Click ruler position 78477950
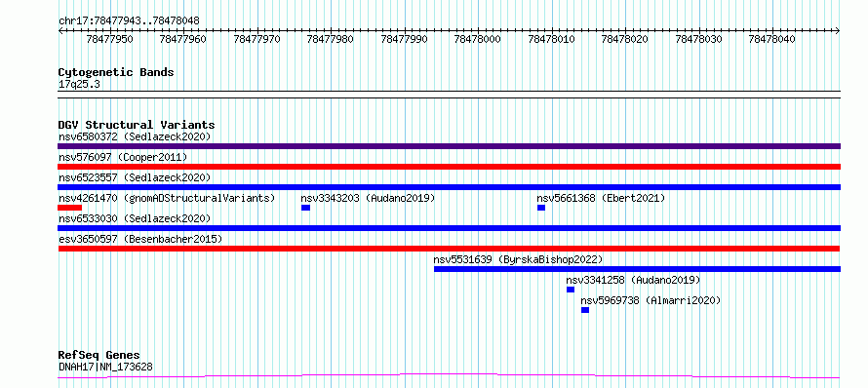The width and height of the screenshot is (868, 388). [109, 39]
